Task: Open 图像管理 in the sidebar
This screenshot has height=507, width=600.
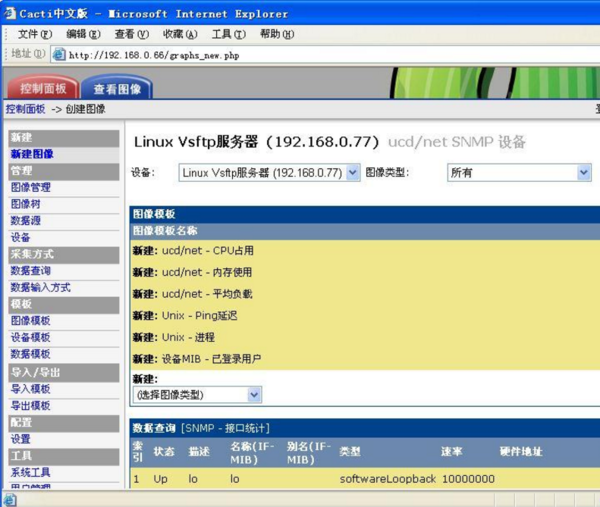Action: [x=31, y=187]
